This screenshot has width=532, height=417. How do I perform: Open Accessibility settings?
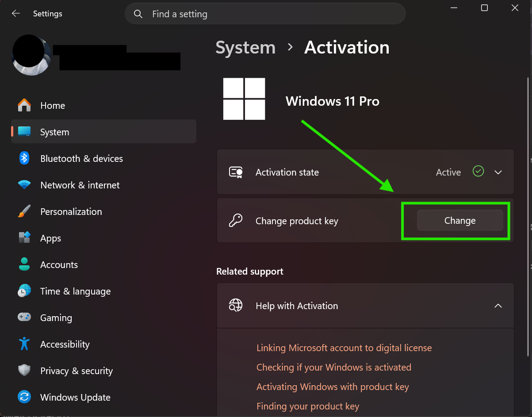(103, 344)
